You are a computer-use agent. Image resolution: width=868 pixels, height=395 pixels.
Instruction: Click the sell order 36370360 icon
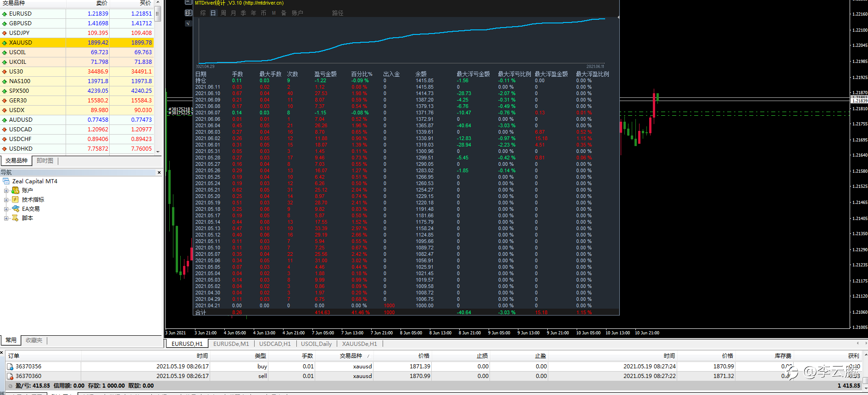10,376
